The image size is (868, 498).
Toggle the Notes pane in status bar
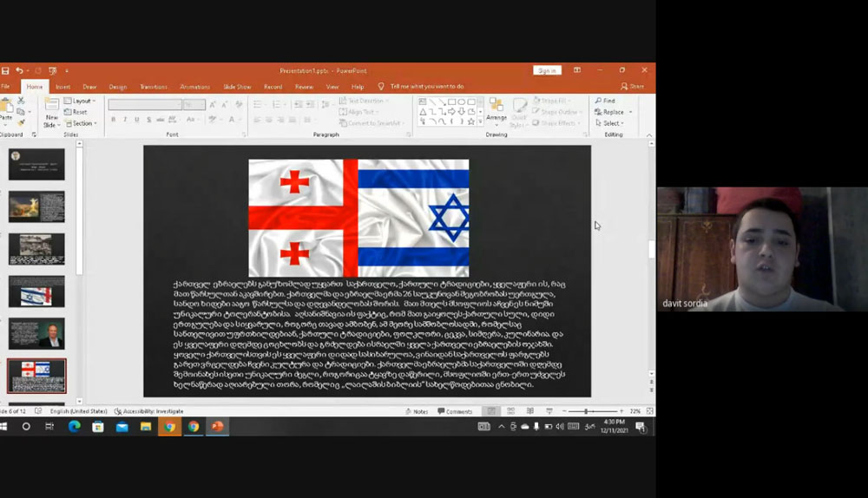pyautogui.click(x=416, y=411)
